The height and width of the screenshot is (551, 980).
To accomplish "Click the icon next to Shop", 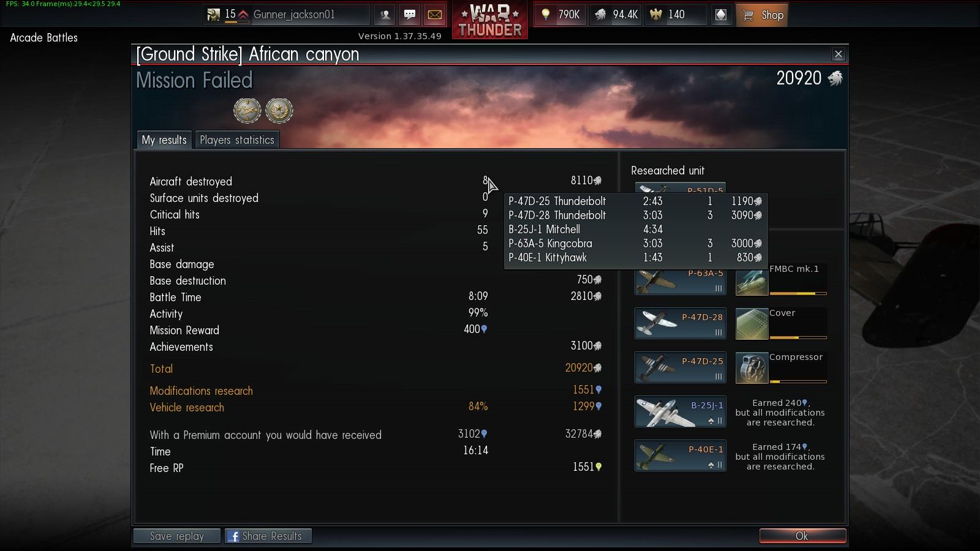I will coord(721,15).
